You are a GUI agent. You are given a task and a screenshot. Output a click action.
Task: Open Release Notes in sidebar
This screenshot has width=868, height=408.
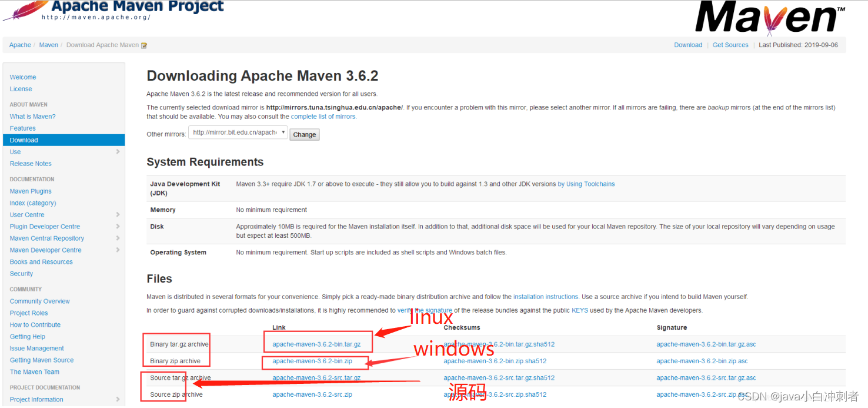[31, 164]
